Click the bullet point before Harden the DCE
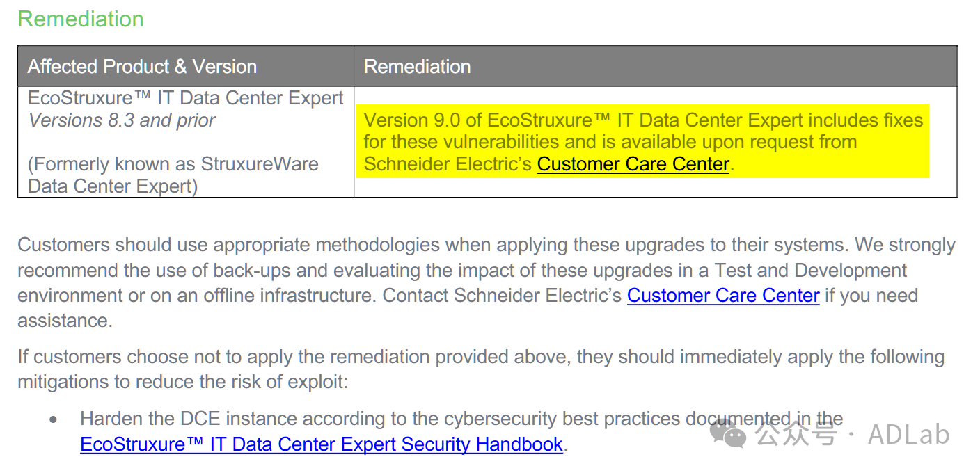The height and width of the screenshot is (473, 980). coord(54,419)
